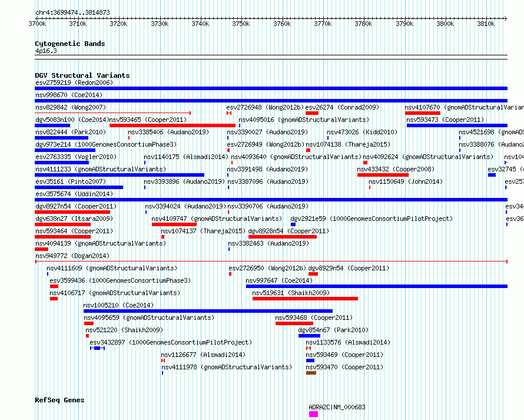Click the nsv4111233 gnomADStructuralVariants label

101,169
